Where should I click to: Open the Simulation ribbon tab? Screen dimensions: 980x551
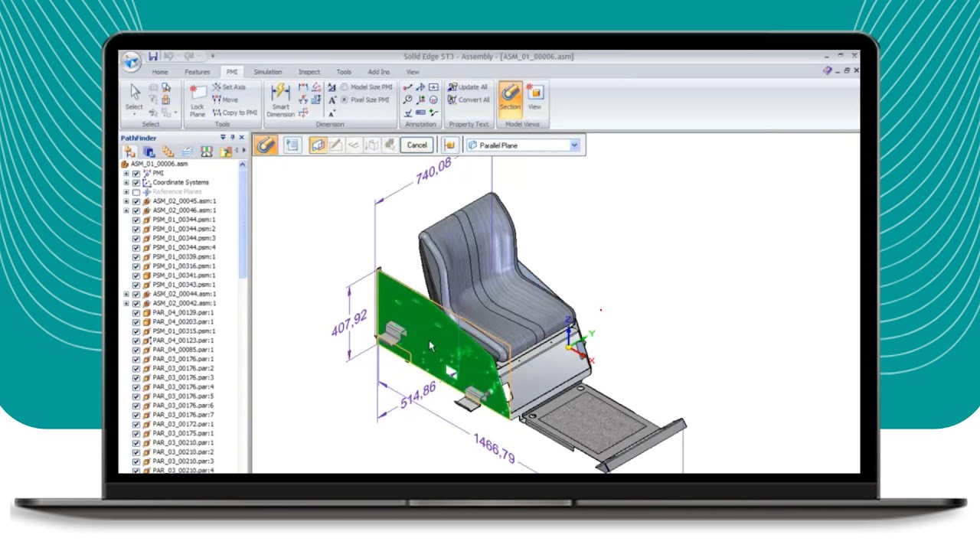click(268, 72)
